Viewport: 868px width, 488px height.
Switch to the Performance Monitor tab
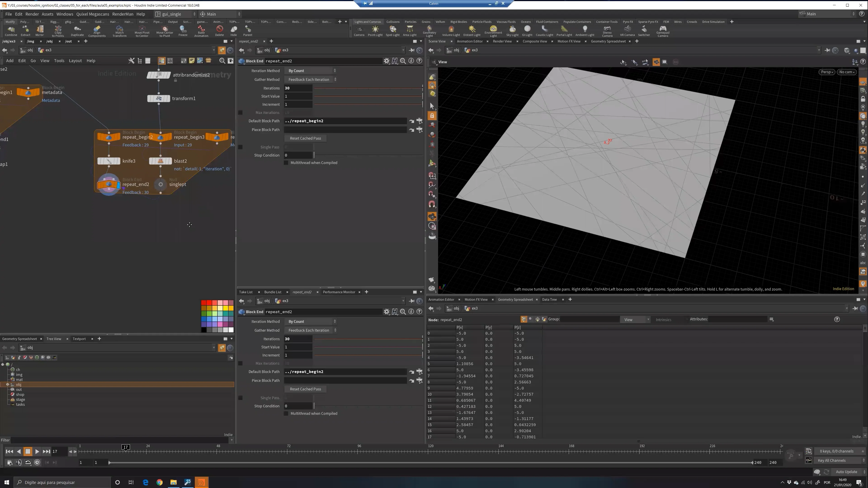coord(339,292)
